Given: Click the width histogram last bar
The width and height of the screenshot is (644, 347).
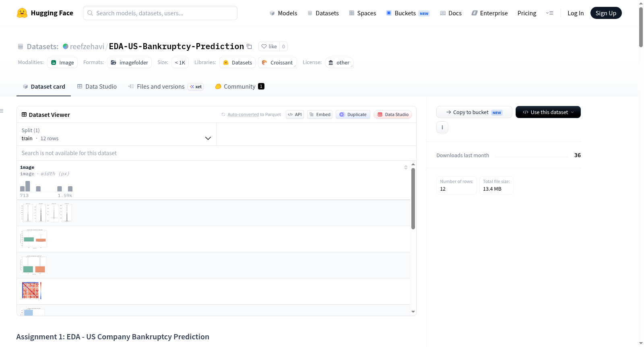Looking at the screenshot, I should click(70, 189).
